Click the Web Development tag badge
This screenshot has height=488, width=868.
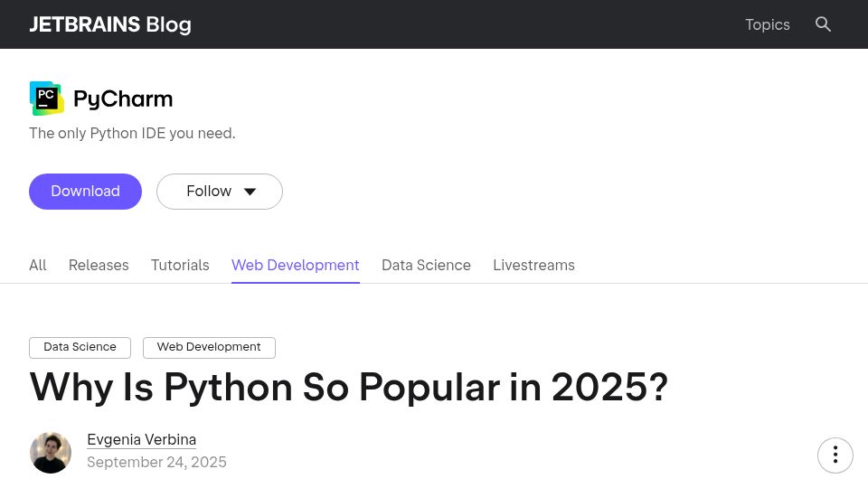(209, 347)
